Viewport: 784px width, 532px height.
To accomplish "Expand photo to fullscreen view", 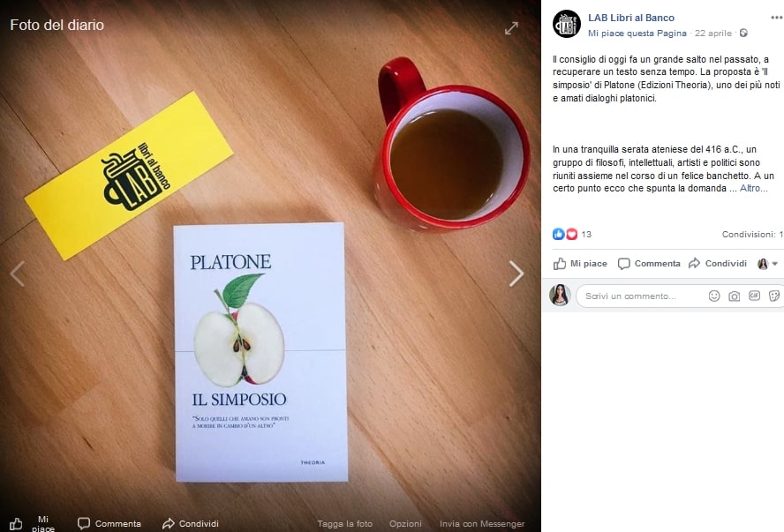I will click(x=511, y=28).
